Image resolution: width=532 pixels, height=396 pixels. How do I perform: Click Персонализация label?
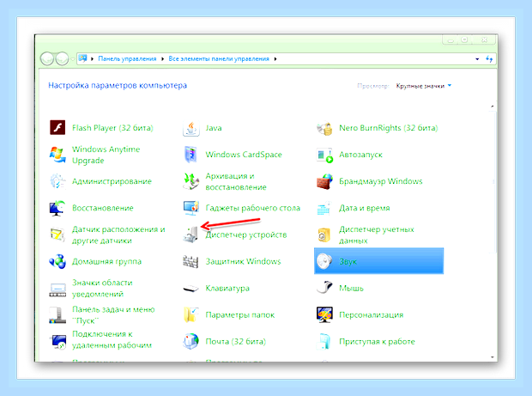[x=372, y=315]
